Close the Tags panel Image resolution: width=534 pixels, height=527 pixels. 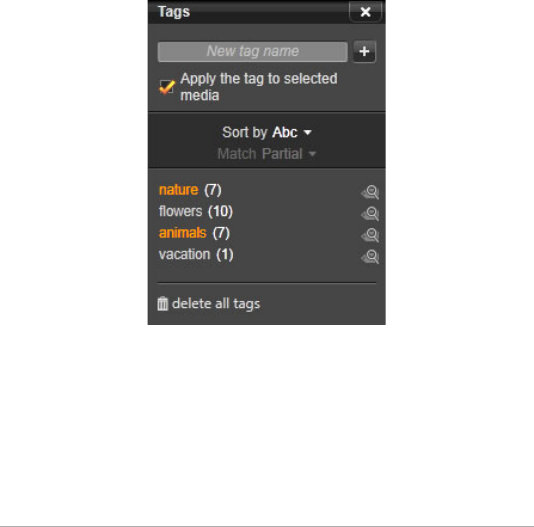click(x=365, y=12)
